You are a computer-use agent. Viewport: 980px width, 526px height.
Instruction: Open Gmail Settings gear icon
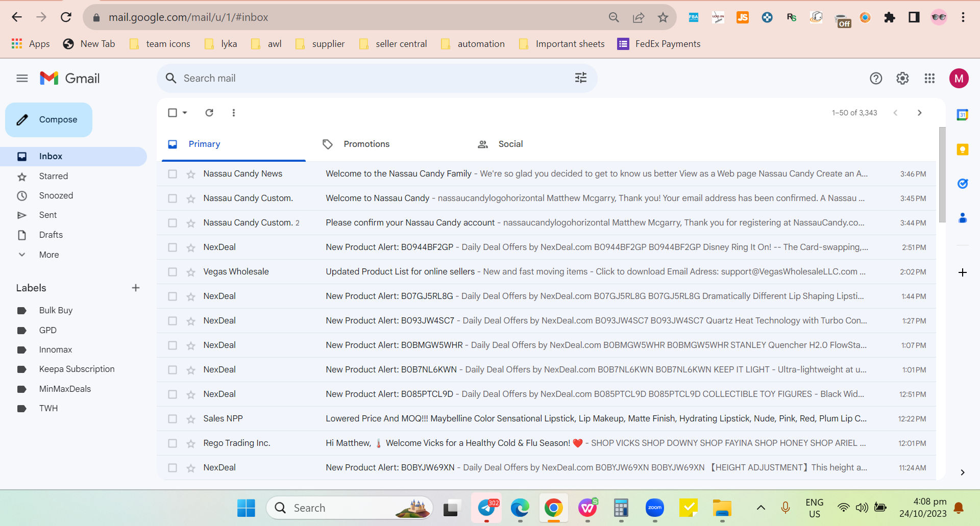tap(902, 78)
